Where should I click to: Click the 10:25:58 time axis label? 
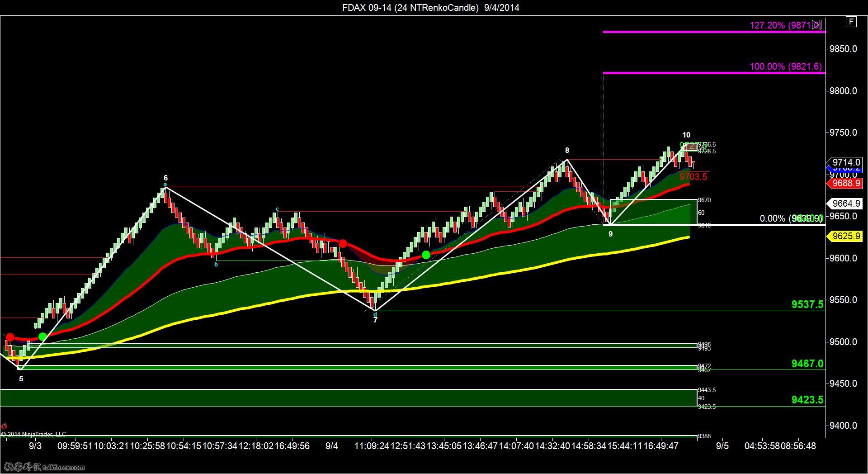(147, 446)
